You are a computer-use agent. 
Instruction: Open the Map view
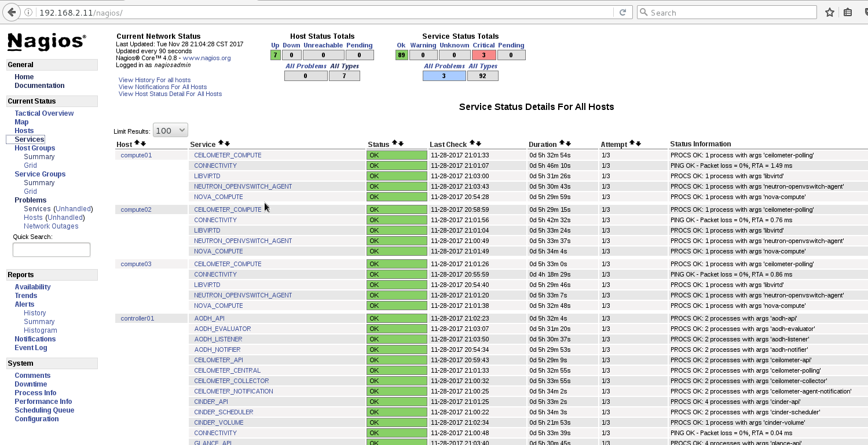pyautogui.click(x=21, y=122)
